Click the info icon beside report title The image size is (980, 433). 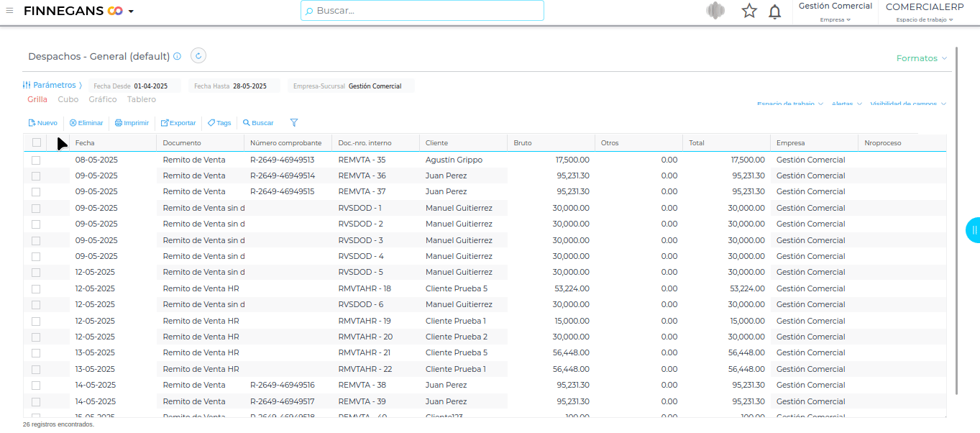(178, 56)
